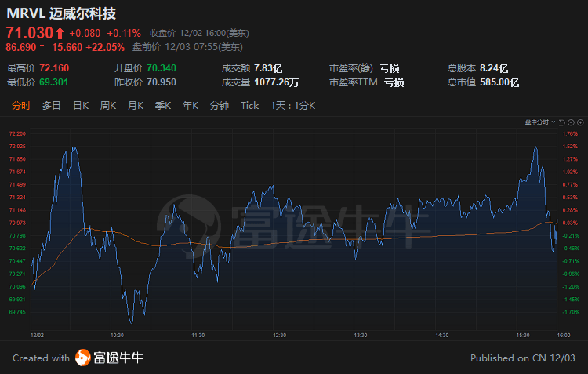The width and height of the screenshot is (588, 374).
Task: Click the 12/02 date axis label
Action: point(37,335)
